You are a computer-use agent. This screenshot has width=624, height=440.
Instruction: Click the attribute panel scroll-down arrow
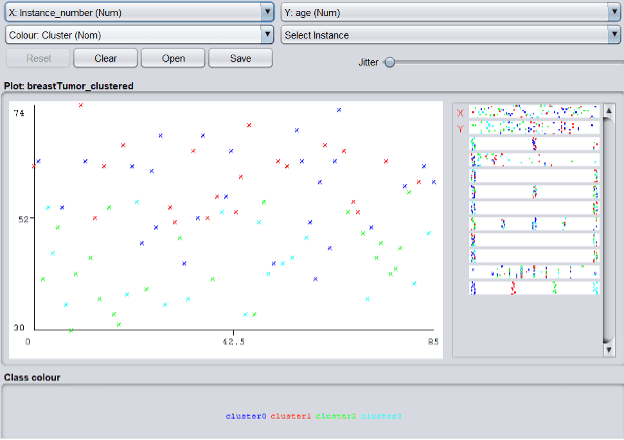[x=609, y=350]
